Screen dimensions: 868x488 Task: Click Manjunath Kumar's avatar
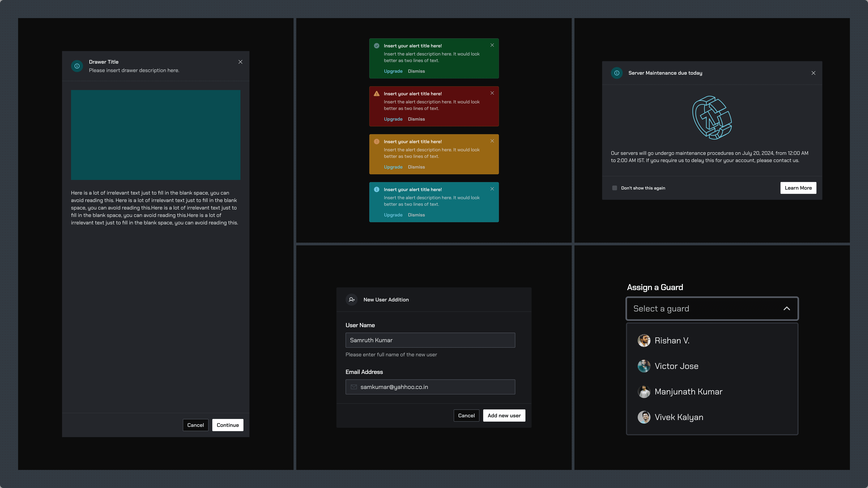(644, 392)
